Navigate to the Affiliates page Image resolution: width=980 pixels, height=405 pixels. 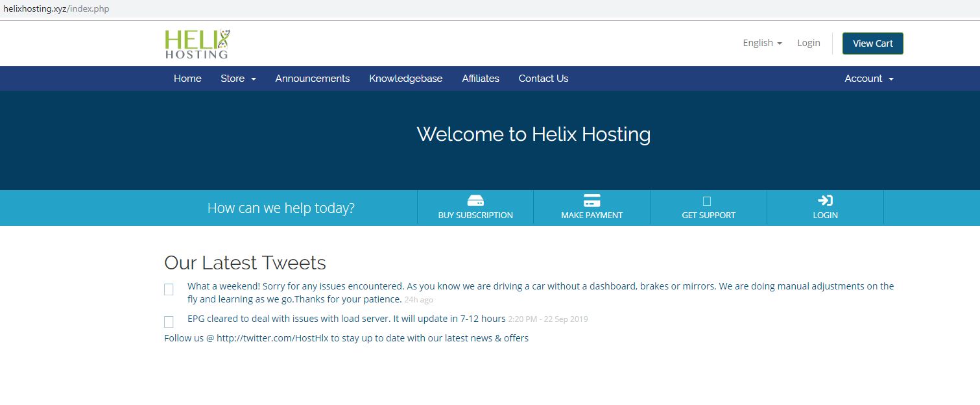[x=481, y=79]
